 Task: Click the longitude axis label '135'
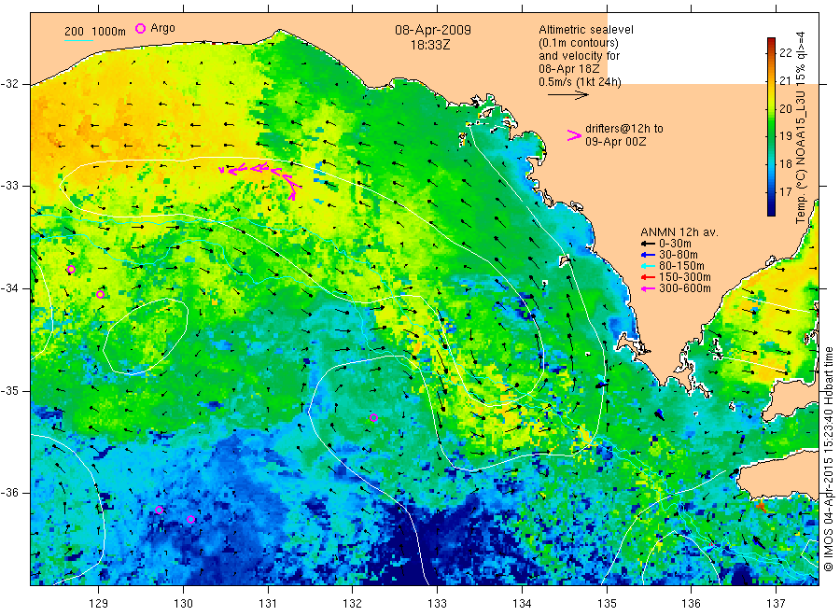pyautogui.click(x=607, y=604)
